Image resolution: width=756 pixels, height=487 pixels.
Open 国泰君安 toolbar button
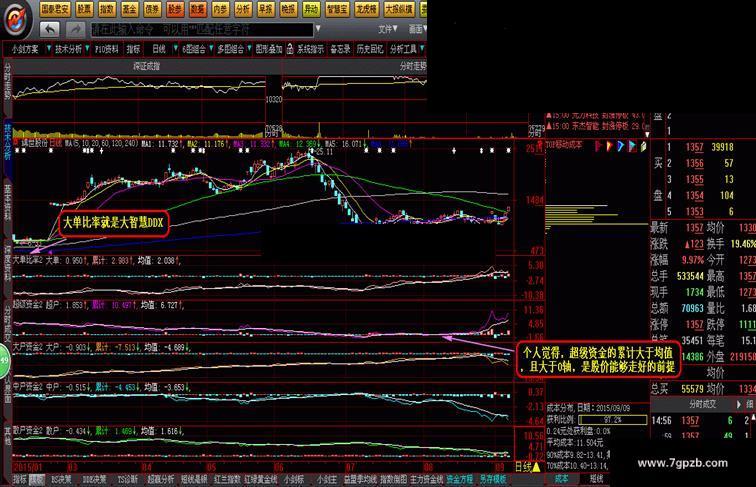click(55, 9)
